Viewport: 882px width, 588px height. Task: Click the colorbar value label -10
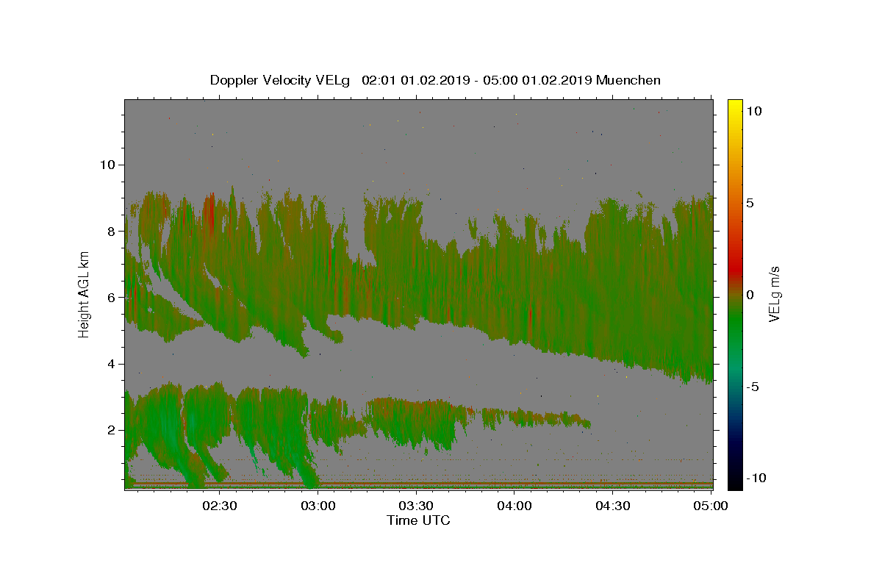pos(757,478)
